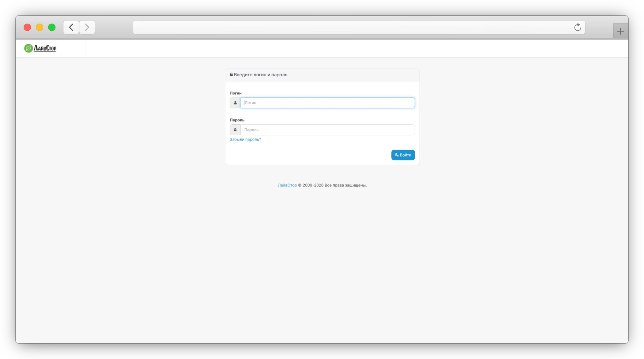The width and height of the screenshot is (644, 359).
Task: Click the Введите логин и пароль heading
Action: (x=260, y=75)
